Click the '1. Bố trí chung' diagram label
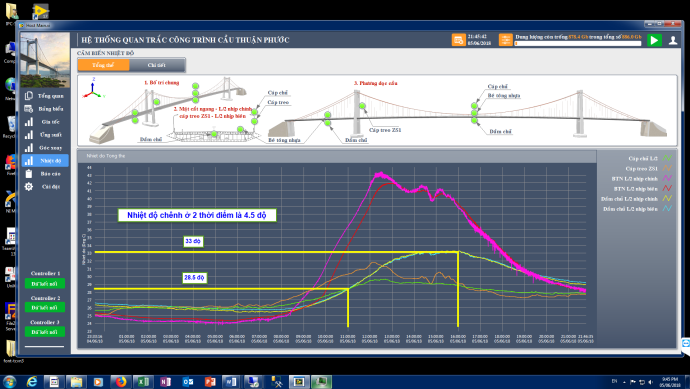Screen dimensions: 690x389 (x=161, y=83)
